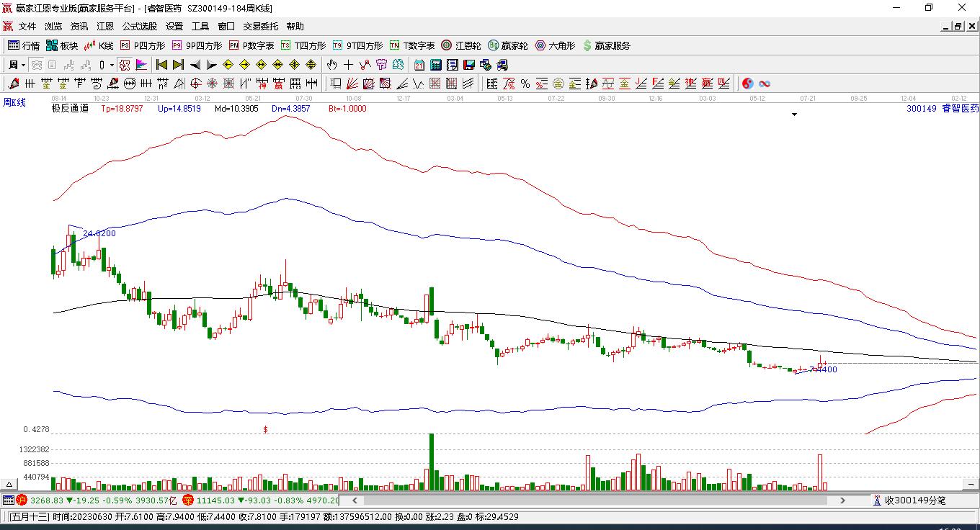Open the candlestick style dropdown arrow
This screenshot has height=530, width=980.
point(112,65)
